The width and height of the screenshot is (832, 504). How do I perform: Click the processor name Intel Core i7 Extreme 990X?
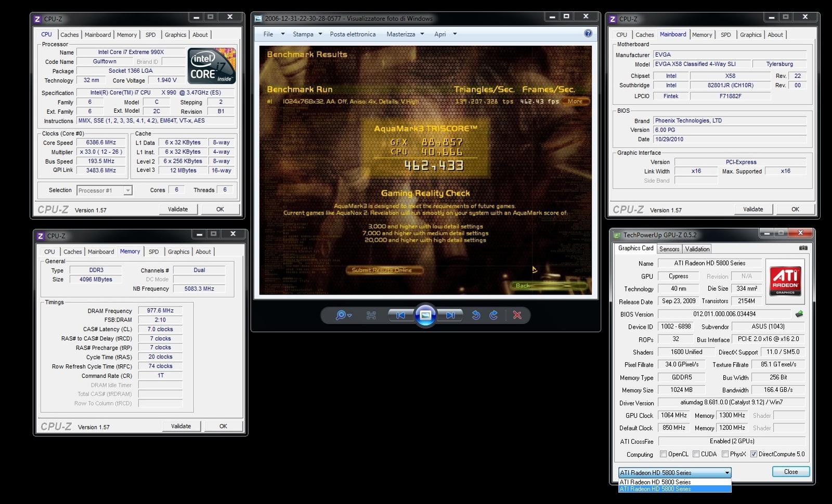(x=131, y=52)
